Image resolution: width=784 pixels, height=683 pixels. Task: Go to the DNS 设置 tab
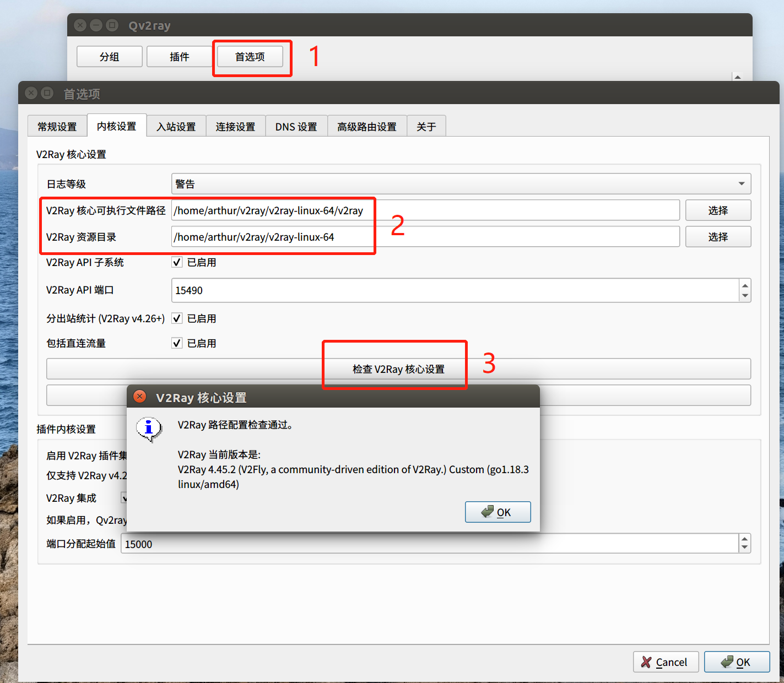(296, 126)
